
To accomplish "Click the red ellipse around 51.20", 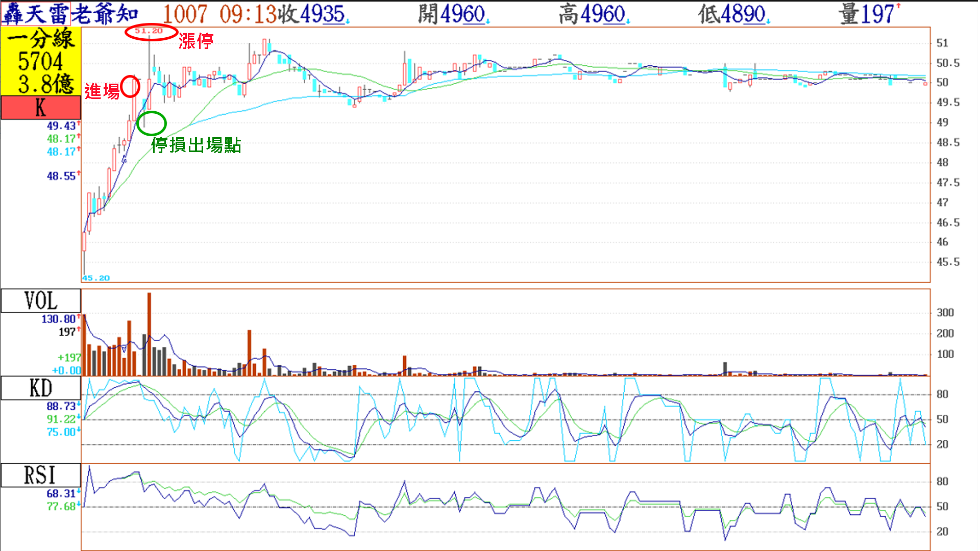I will [x=151, y=32].
